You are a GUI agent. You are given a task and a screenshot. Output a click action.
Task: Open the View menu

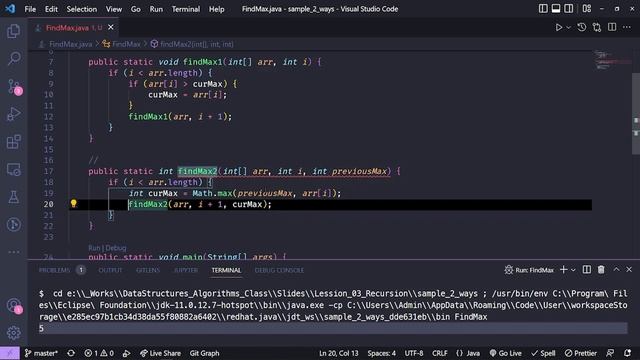(114, 9)
